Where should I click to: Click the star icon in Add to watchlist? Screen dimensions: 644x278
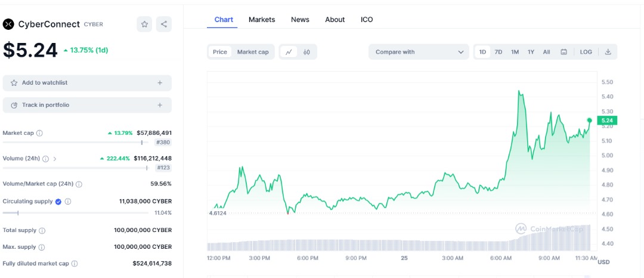[x=14, y=83]
